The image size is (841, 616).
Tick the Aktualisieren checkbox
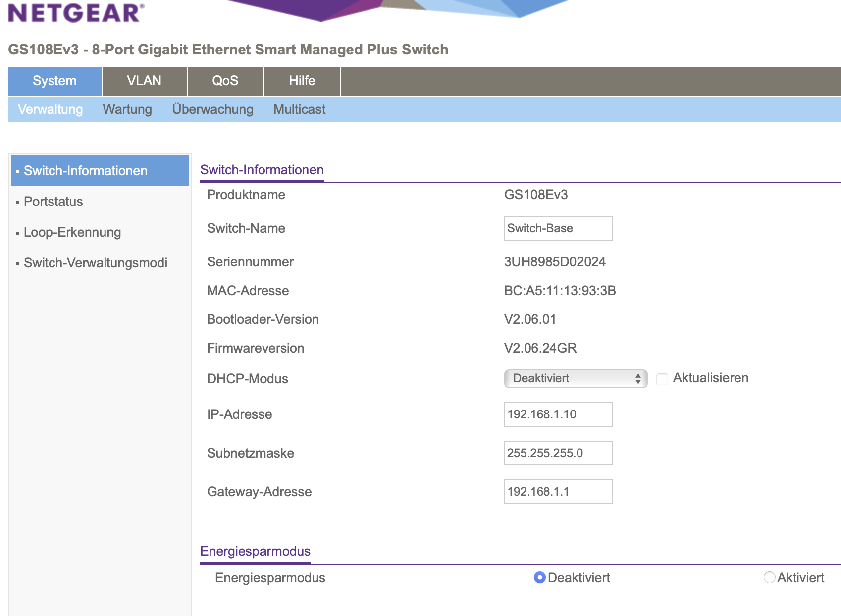tap(662, 379)
